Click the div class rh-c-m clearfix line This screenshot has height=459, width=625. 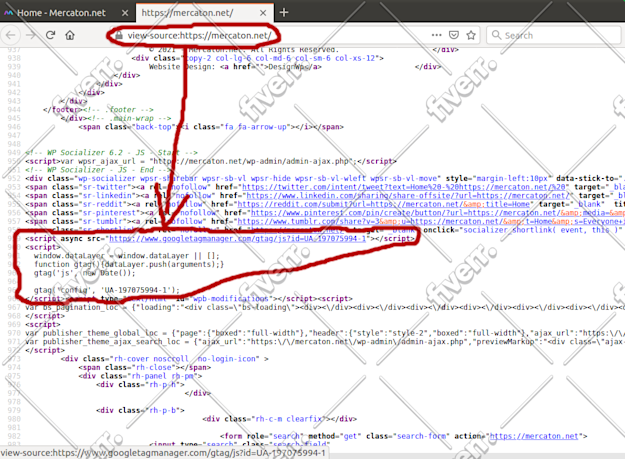(279, 419)
